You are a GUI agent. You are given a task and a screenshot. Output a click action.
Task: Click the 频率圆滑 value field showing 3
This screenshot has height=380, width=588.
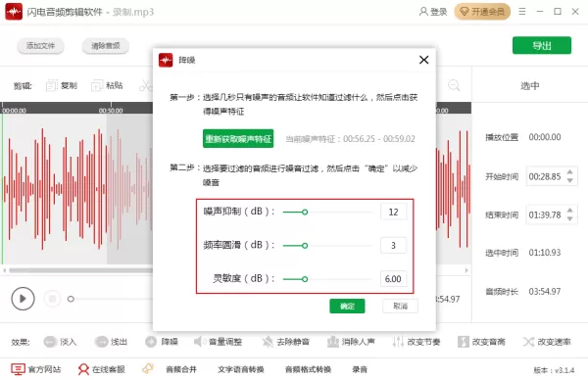point(393,246)
